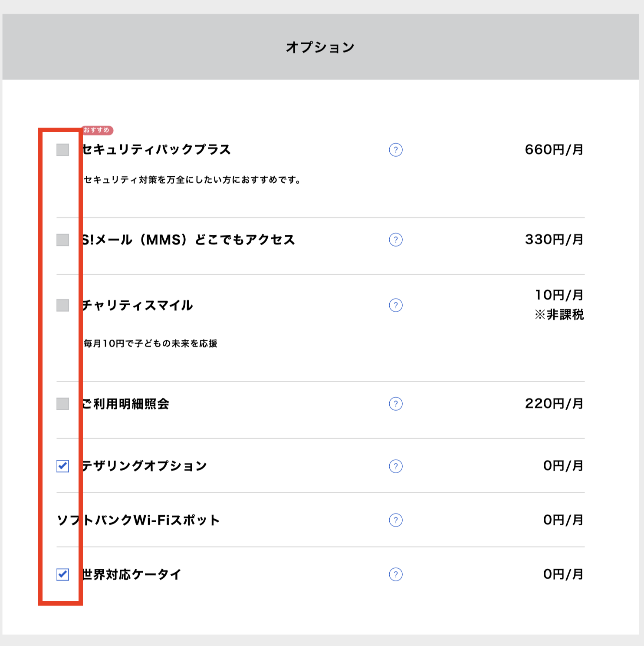The height and width of the screenshot is (646, 644).
Task: Tick the チャリティスマイル checkbox
Action: coord(63,305)
